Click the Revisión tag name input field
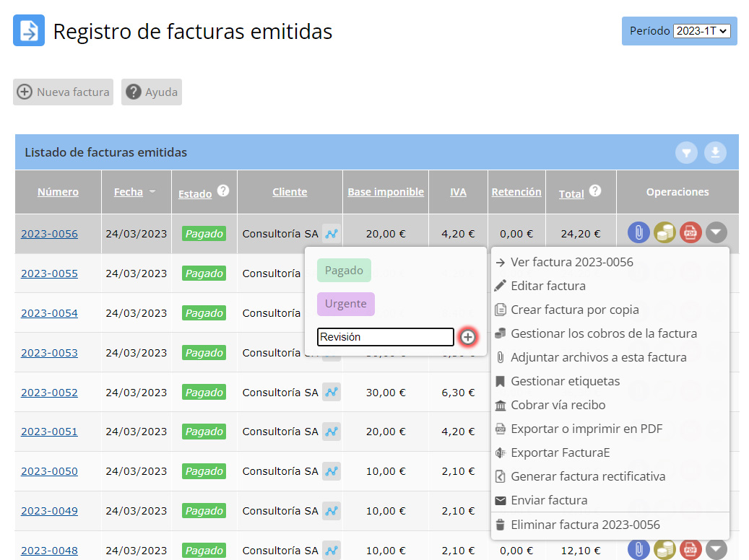This screenshot has height=560, width=749. point(385,337)
